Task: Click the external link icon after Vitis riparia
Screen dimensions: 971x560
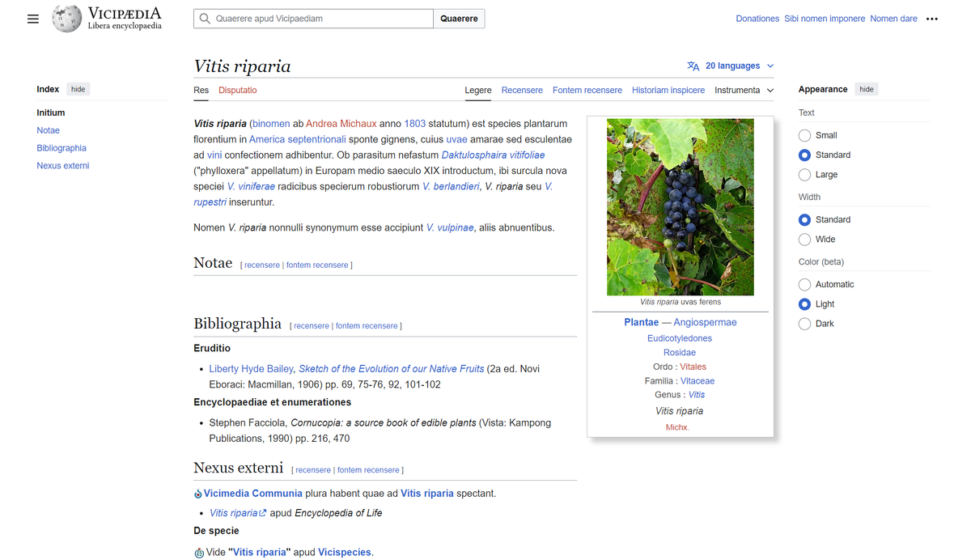Action: 263,513
